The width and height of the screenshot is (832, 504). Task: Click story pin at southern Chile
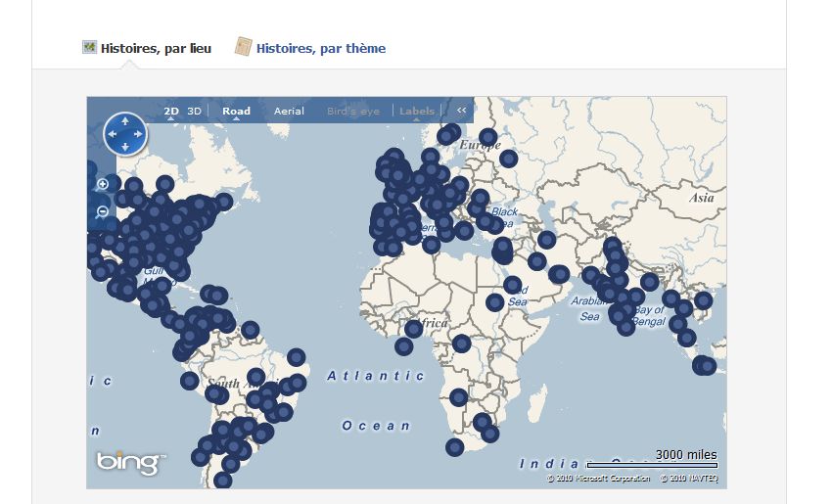(223, 481)
